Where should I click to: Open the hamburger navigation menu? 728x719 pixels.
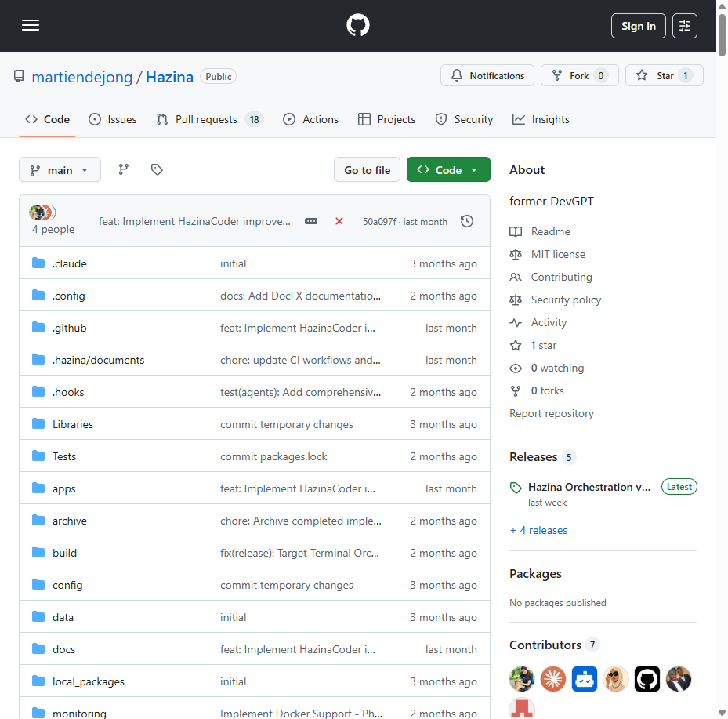[x=31, y=26]
